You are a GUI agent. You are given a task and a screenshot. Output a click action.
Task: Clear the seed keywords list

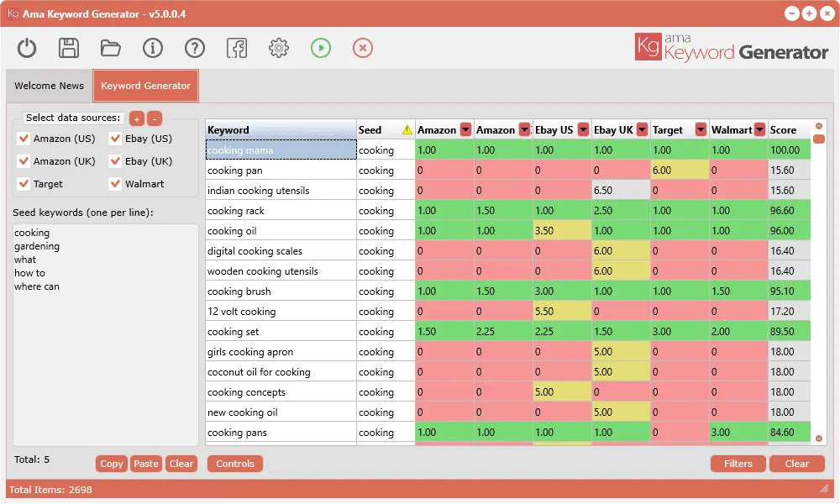(x=181, y=464)
